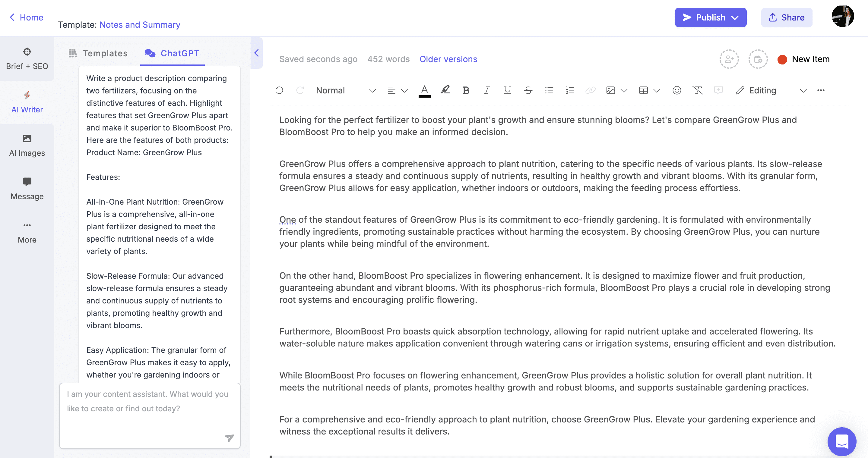This screenshot has width=868, height=458.
Task: Toggle italic formatting
Action: coord(486,90)
